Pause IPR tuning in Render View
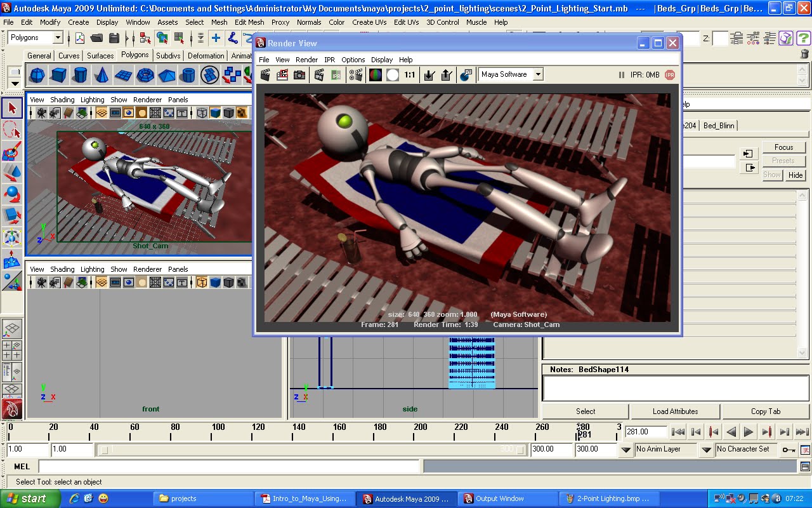The image size is (812, 508). [622, 75]
